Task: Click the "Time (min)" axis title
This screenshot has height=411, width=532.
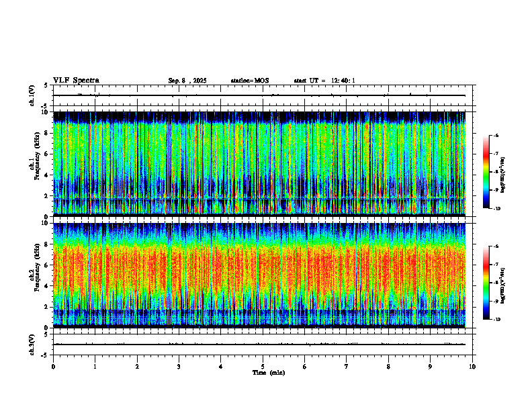Action: pos(269,373)
